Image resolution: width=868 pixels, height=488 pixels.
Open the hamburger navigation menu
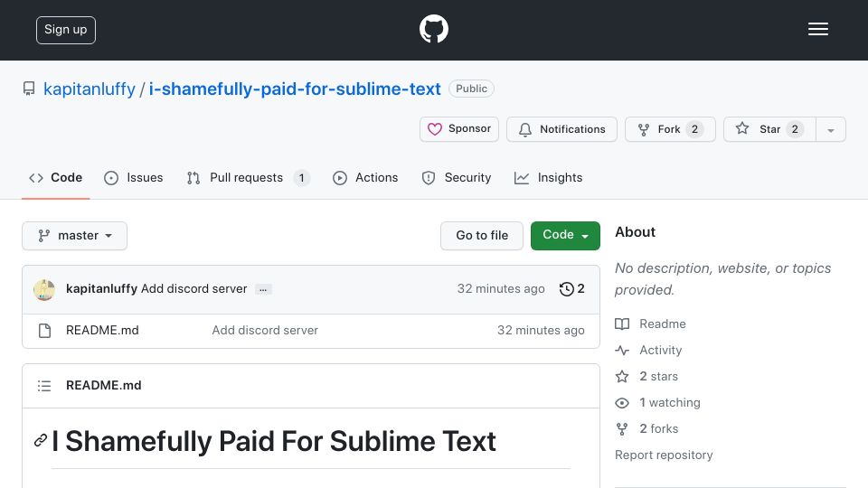click(817, 29)
